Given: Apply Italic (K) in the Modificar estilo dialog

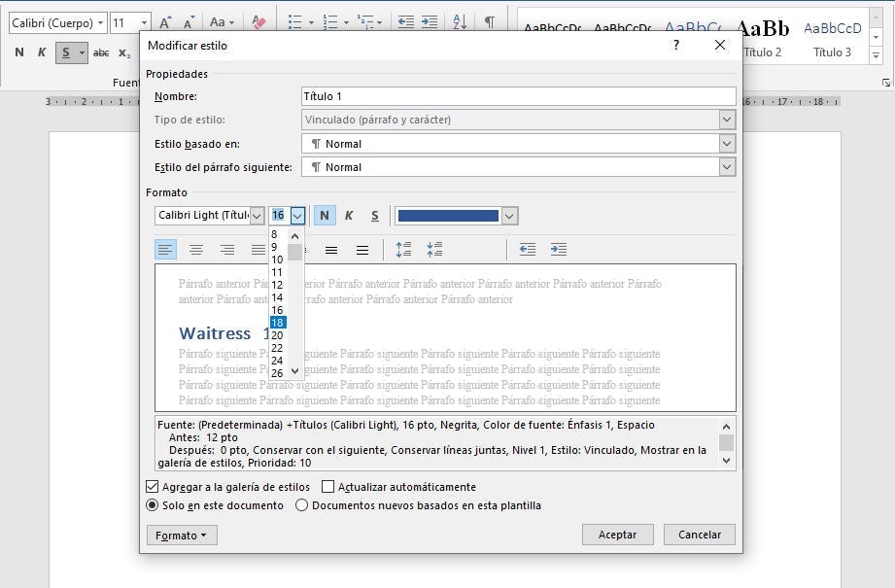Looking at the screenshot, I should click(x=349, y=215).
